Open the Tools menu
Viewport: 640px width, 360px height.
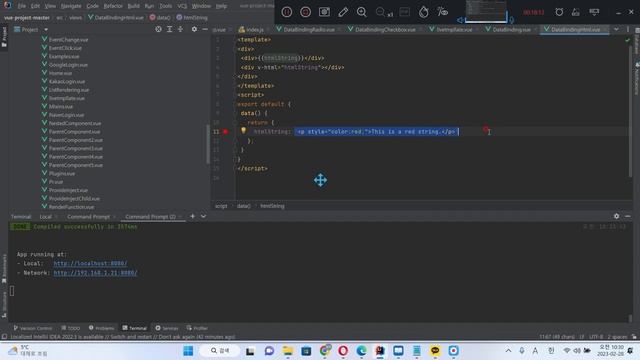(x=166, y=6)
